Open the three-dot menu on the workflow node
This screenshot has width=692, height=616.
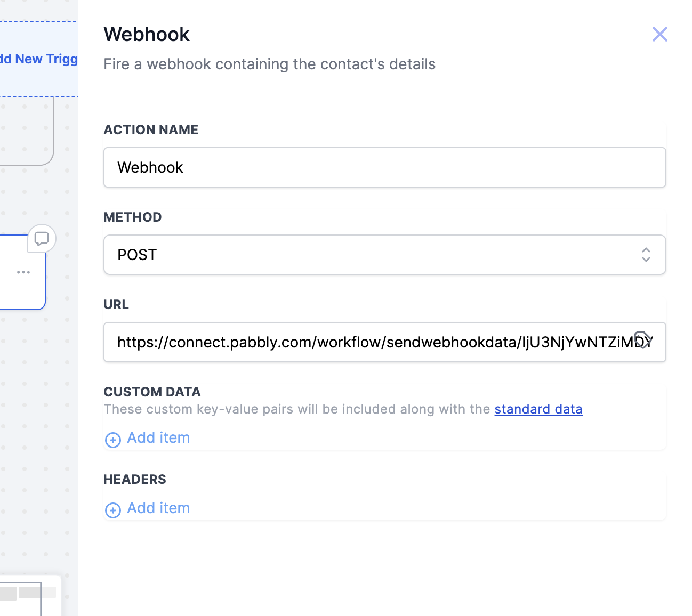click(x=23, y=272)
